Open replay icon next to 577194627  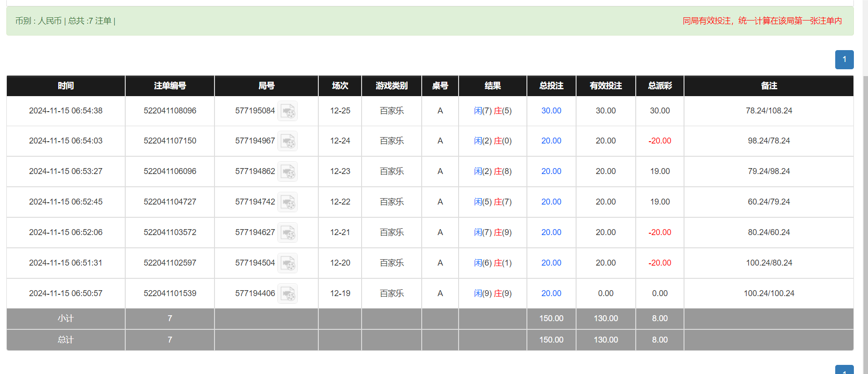pos(288,233)
